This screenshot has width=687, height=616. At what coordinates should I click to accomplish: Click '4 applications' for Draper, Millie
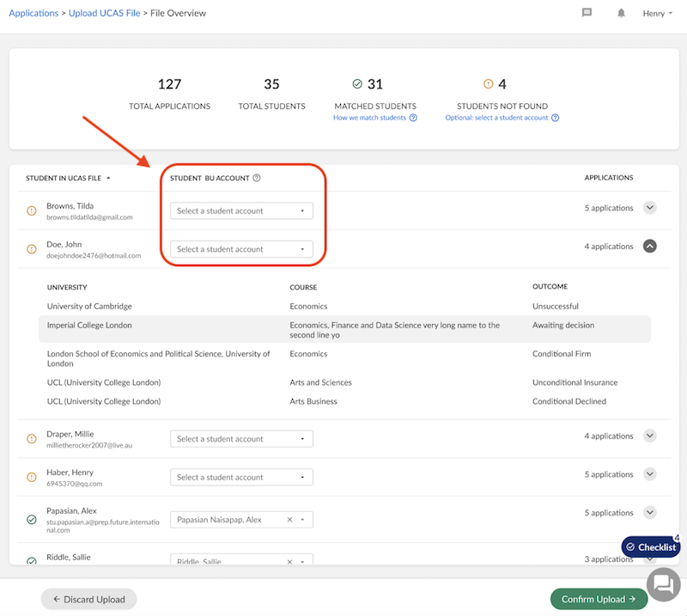pyautogui.click(x=609, y=436)
